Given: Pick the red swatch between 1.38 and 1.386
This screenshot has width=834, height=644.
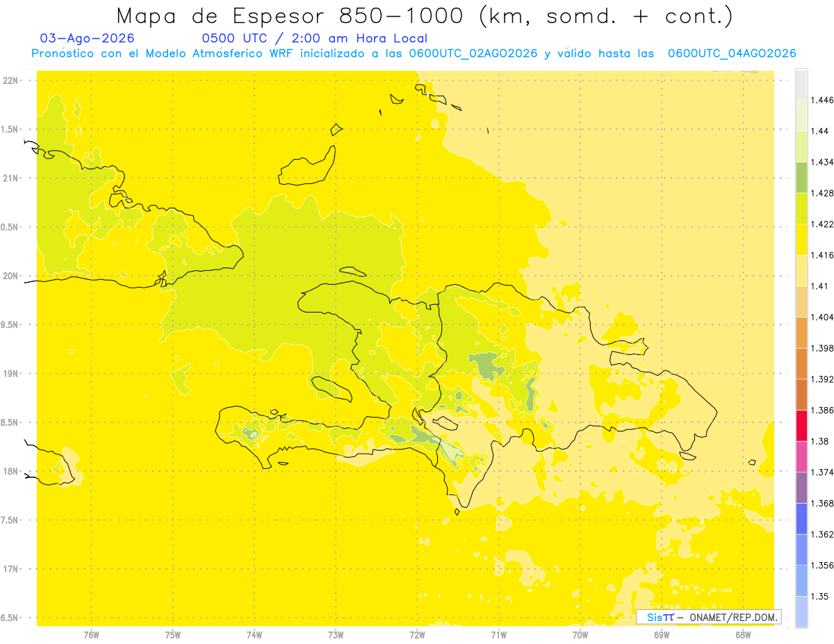Looking at the screenshot, I should 801,425.
